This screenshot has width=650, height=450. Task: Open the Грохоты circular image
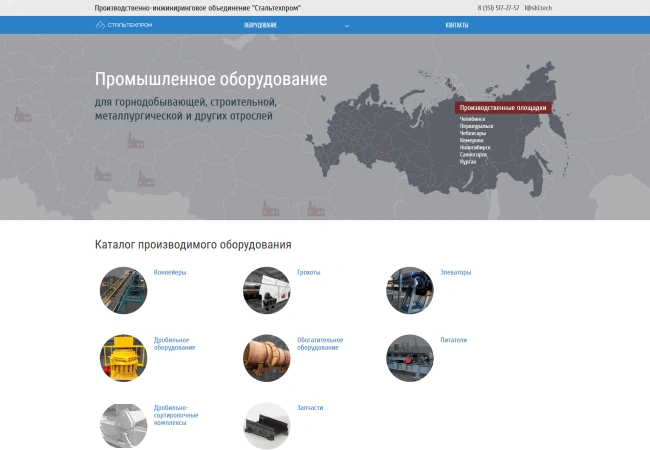[x=266, y=291]
